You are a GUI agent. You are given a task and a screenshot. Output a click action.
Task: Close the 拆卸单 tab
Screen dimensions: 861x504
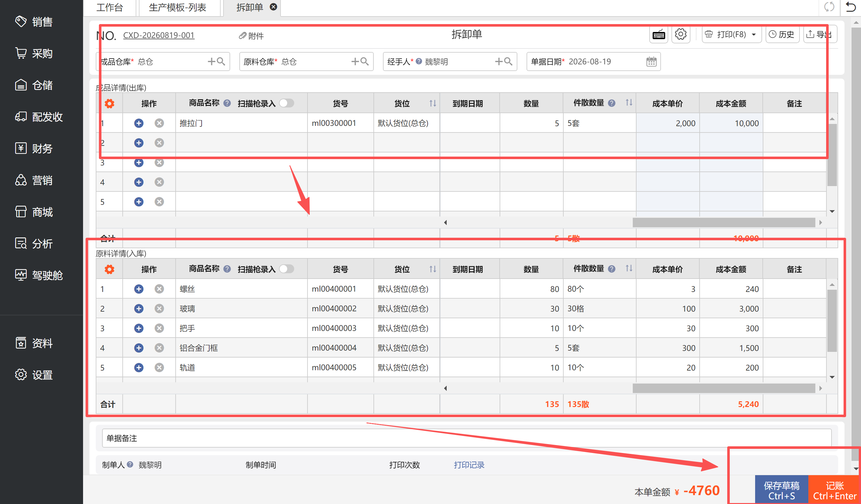click(x=273, y=7)
